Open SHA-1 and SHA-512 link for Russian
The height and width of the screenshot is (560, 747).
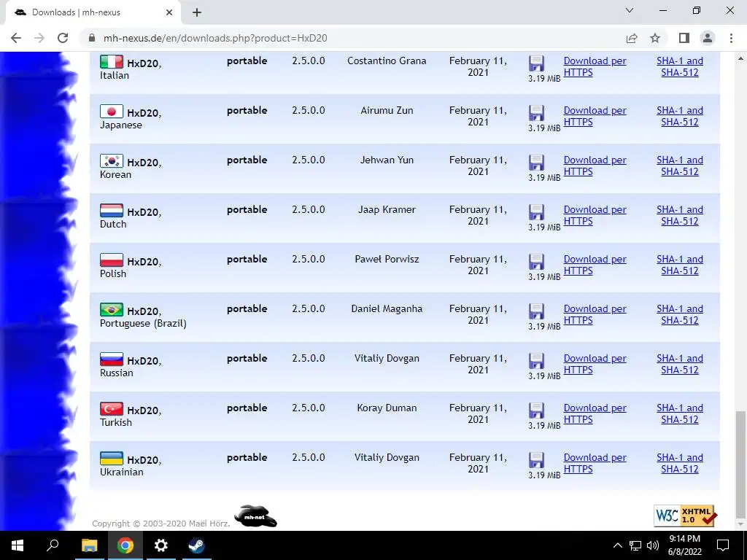680,364
